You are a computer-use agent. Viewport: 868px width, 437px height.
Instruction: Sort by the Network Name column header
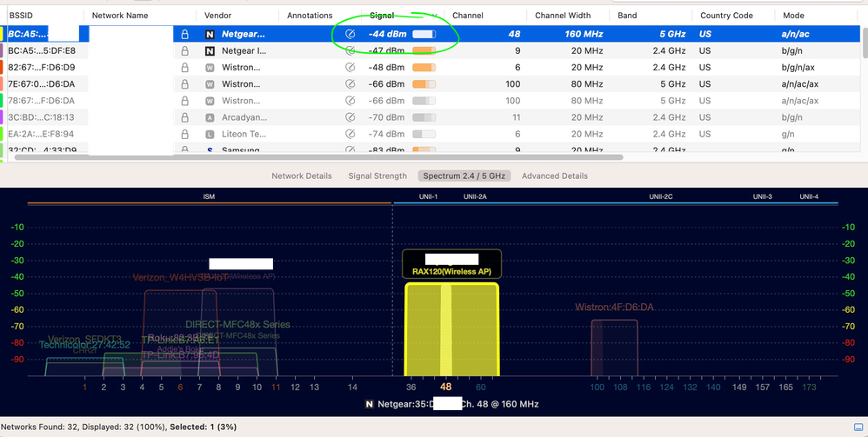pos(119,16)
